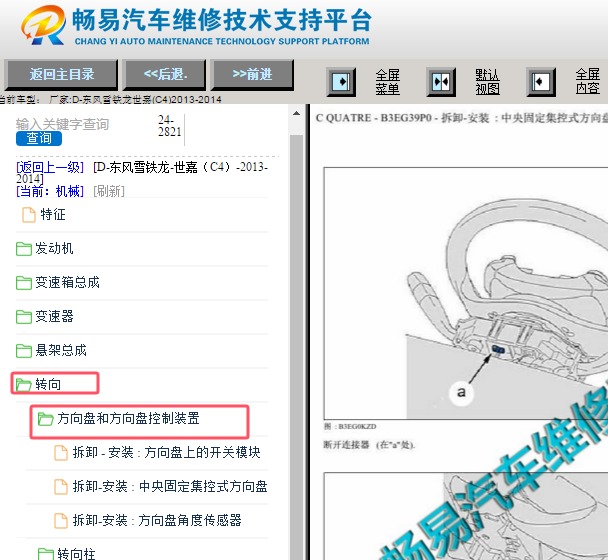Go back with the <<后退 button
The height and width of the screenshot is (560, 608).
coord(164,74)
